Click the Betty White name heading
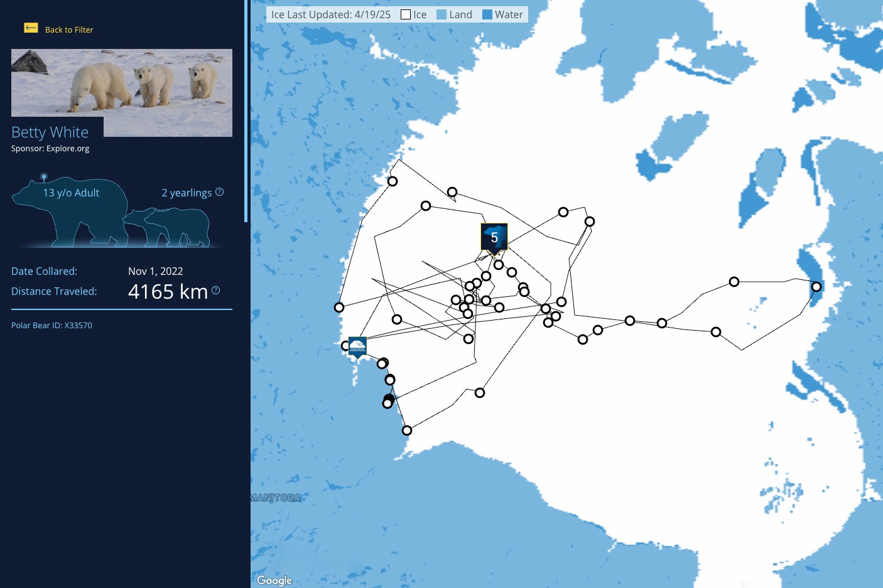This screenshot has width=883, height=588. click(x=50, y=132)
